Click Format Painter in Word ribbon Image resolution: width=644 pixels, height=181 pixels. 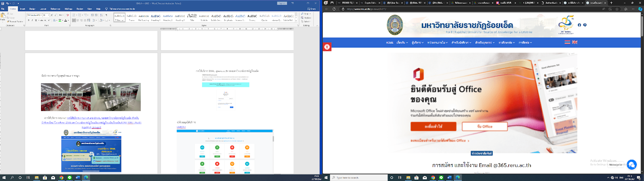coord(14,21)
